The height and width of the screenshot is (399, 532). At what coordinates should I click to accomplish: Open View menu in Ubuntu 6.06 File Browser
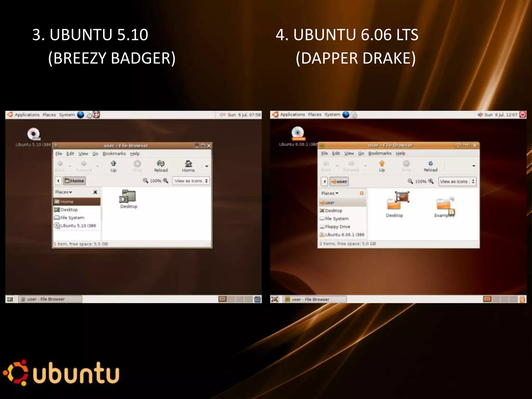click(x=349, y=153)
